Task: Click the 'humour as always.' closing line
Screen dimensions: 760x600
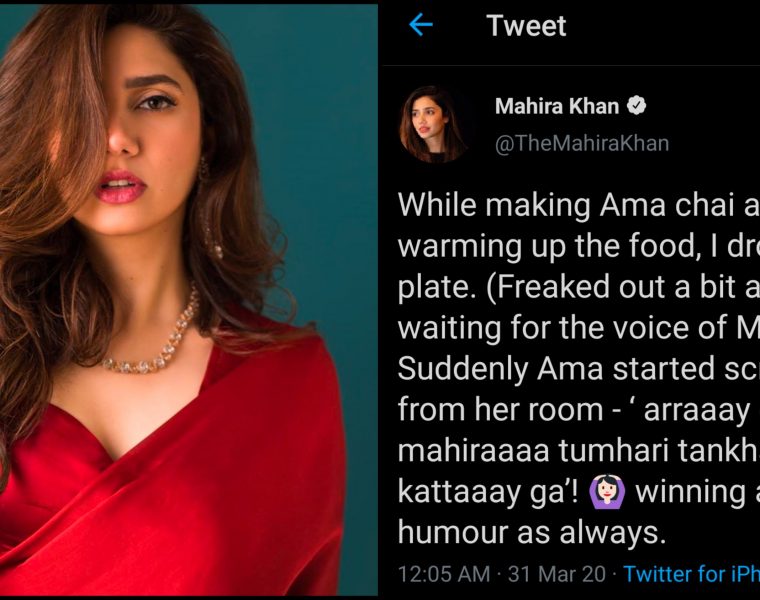Action: click(531, 532)
